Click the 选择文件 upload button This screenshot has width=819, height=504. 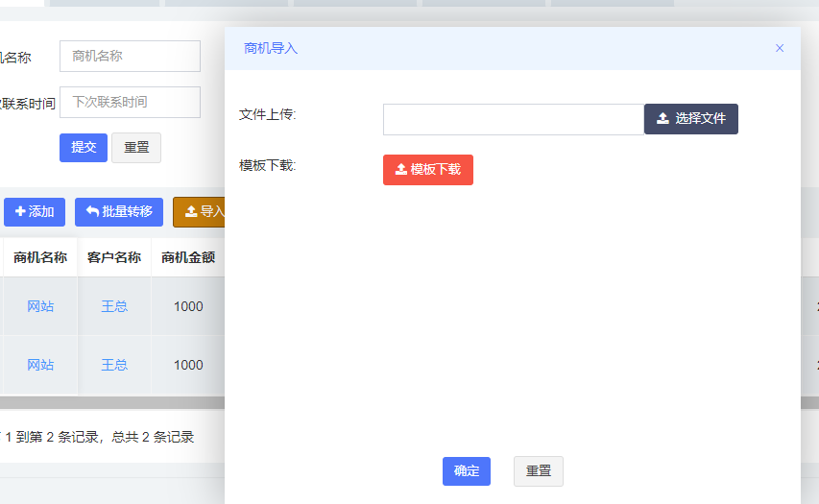(x=691, y=119)
